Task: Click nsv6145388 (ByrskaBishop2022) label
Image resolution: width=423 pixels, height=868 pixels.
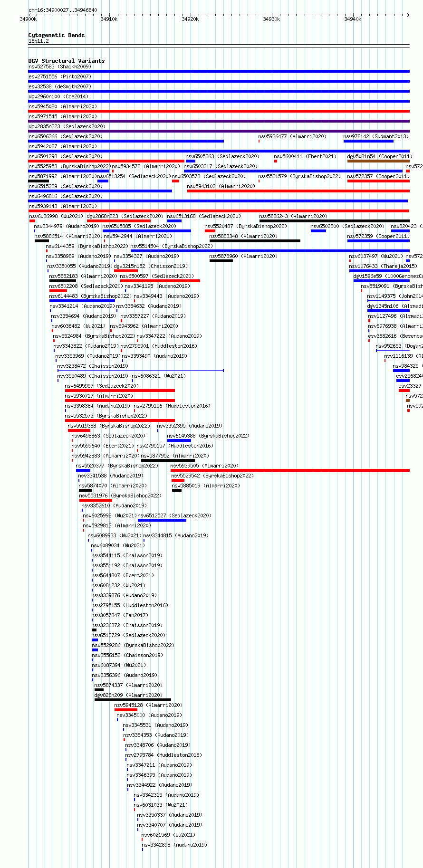Action: [208, 436]
